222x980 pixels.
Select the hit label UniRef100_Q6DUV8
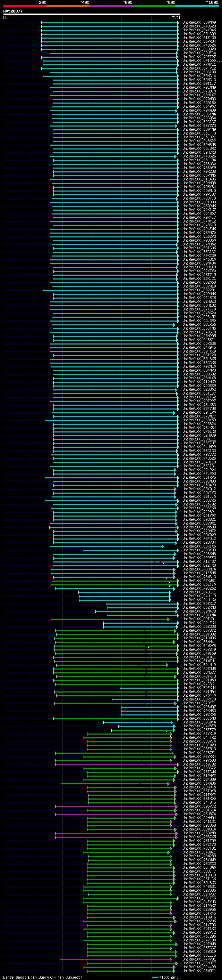click(x=199, y=49)
